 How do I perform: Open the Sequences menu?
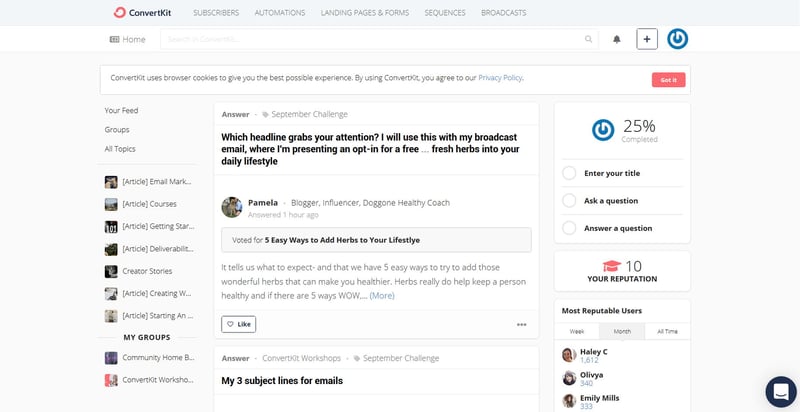pos(445,13)
